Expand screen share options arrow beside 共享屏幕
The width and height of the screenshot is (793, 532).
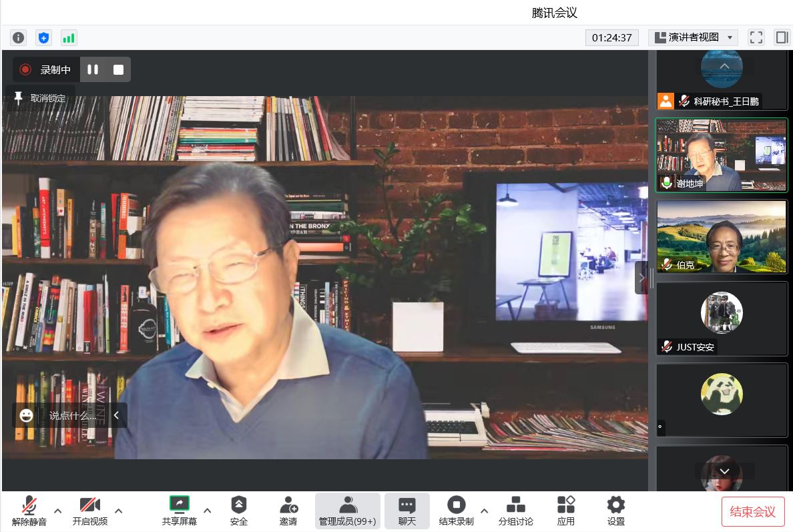click(x=207, y=511)
